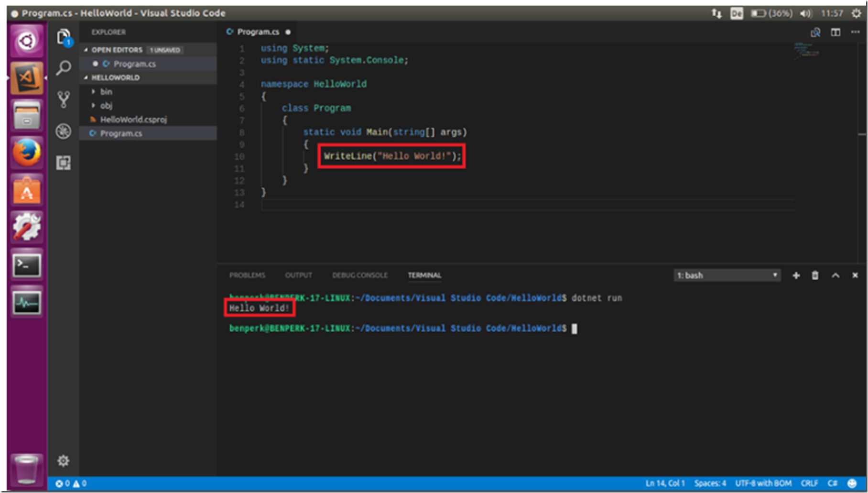Click the terminal prompt cursor line

coord(403,329)
